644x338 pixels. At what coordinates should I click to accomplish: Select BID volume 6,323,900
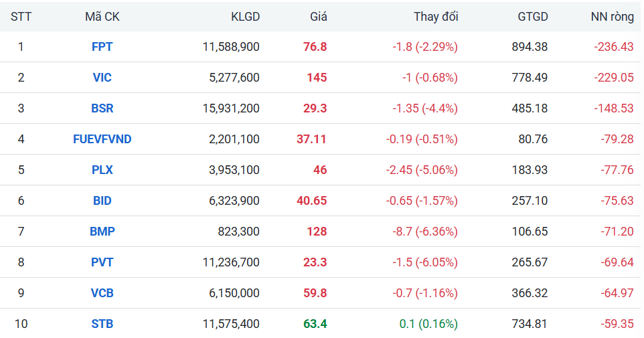234,201
